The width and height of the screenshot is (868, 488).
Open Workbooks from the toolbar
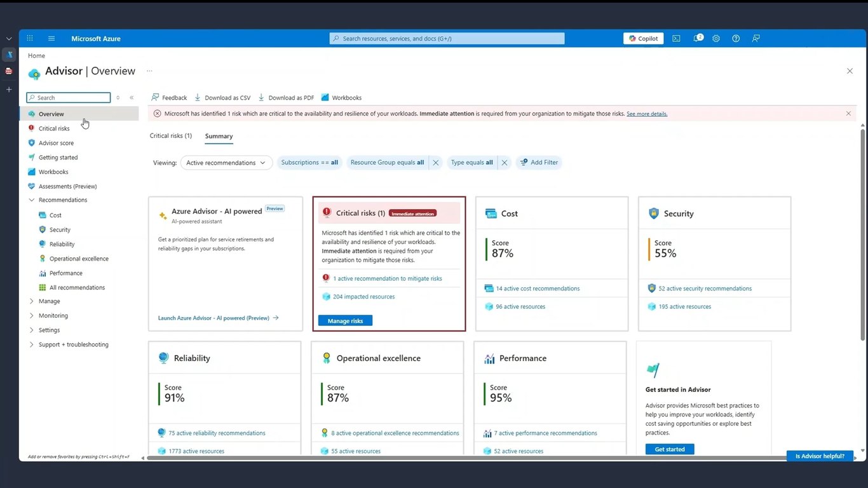coord(342,98)
